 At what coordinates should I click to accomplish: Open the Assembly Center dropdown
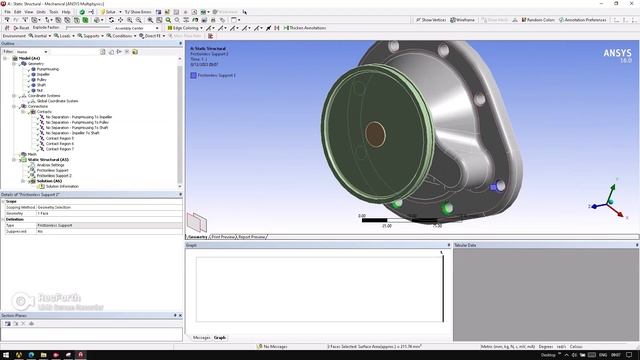136,28
